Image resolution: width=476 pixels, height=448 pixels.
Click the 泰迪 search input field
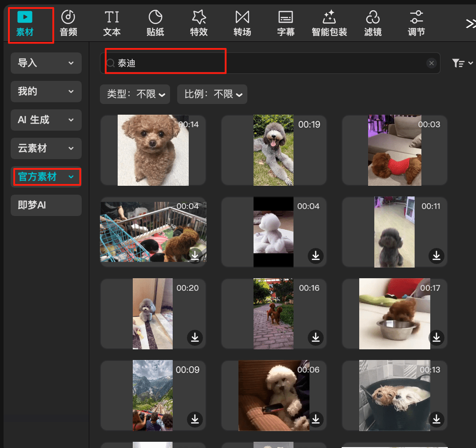click(266, 64)
